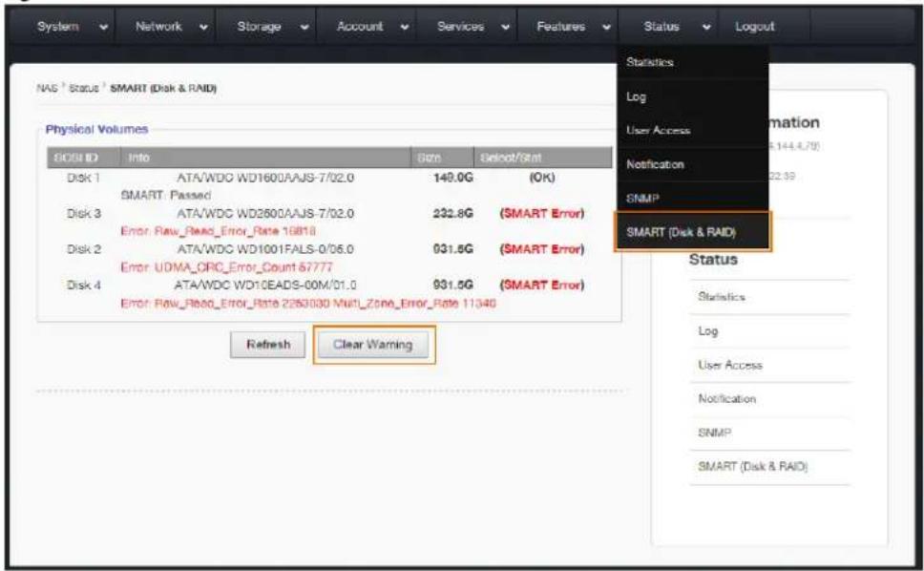
Task: Select the Disk 3 row label
Action: click(84, 213)
